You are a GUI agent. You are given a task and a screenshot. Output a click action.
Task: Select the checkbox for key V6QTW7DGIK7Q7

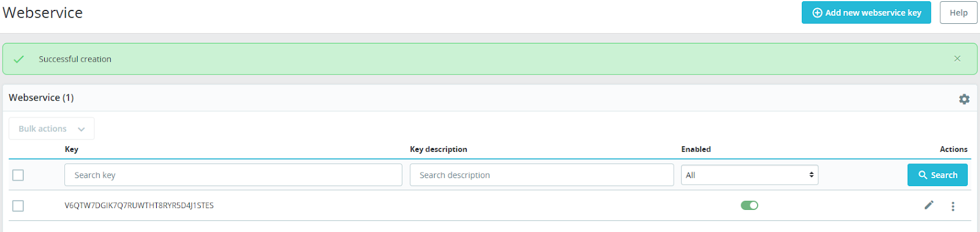pyautogui.click(x=18, y=206)
